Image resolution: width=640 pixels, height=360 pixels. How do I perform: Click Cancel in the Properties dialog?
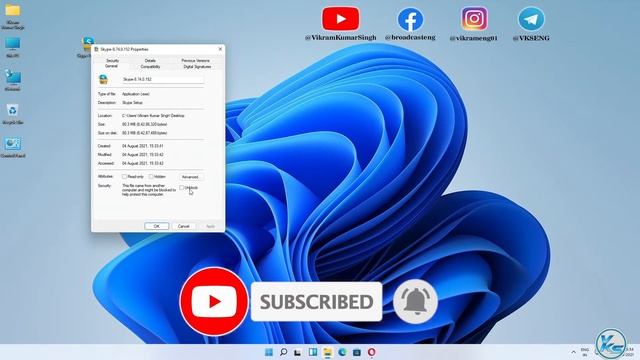[183, 226]
